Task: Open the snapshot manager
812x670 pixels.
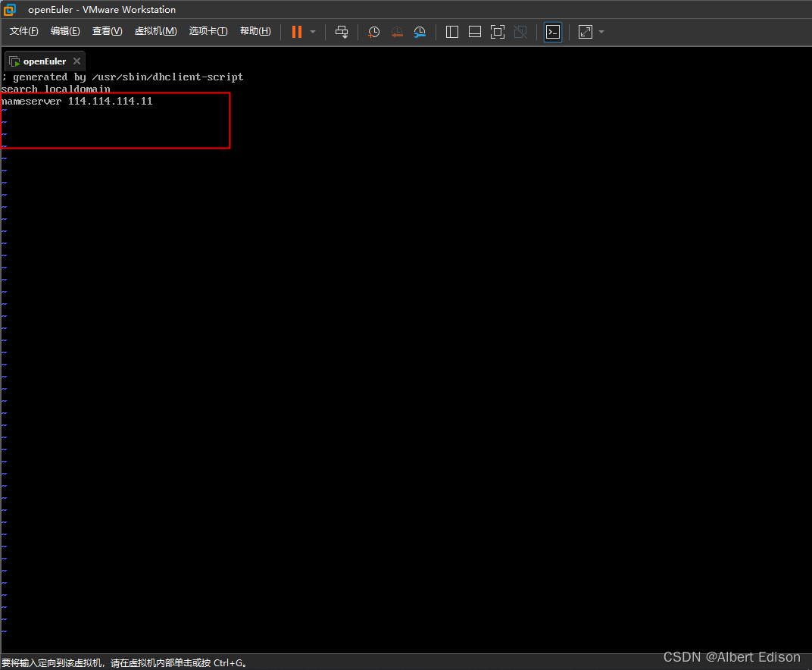Action: 420,31
